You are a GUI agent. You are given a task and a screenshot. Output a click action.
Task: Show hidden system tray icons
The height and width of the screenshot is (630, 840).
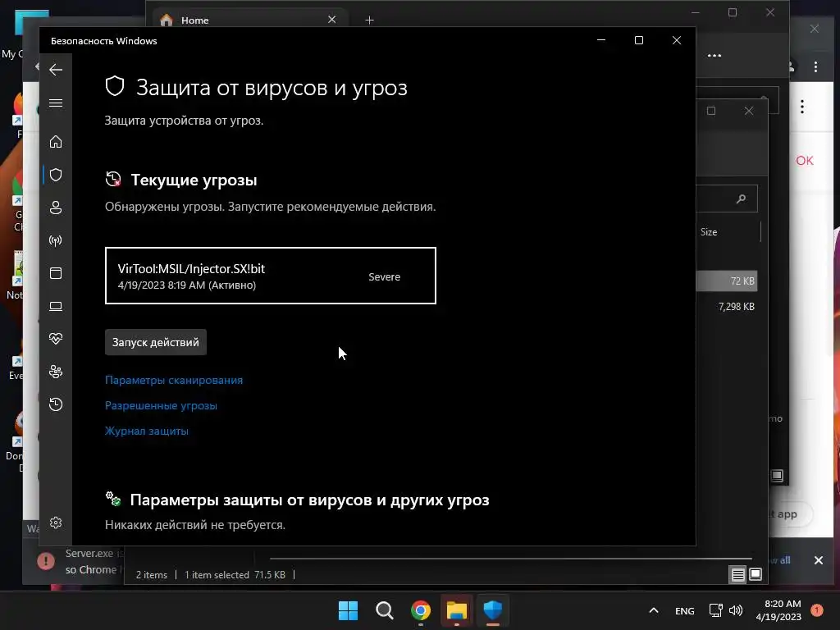coord(654,610)
